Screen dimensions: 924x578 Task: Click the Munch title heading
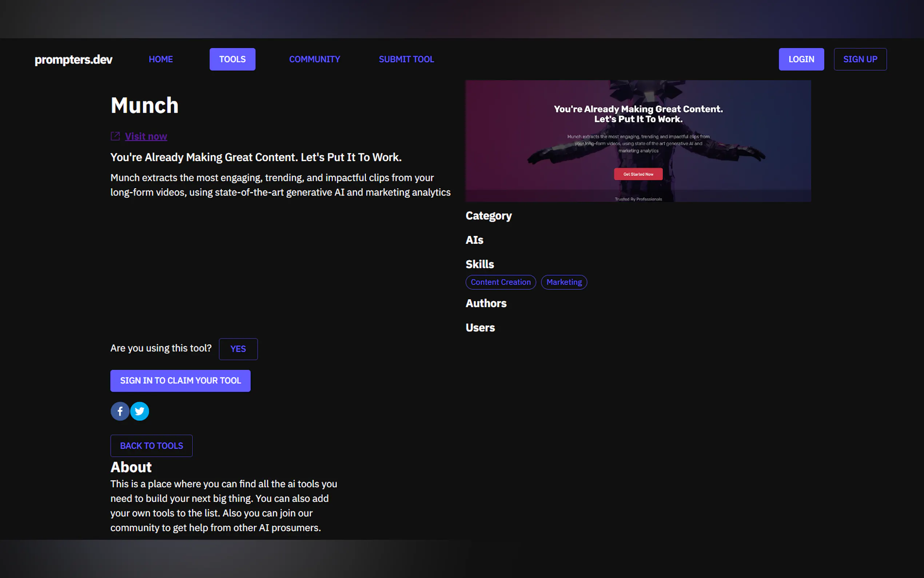pos(144,105)
